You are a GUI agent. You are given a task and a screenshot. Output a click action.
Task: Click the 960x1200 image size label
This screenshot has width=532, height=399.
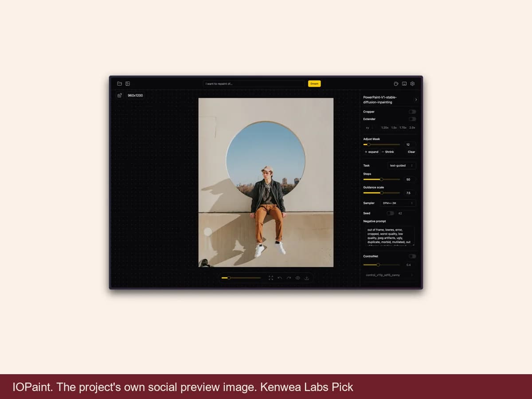click(135, 95)
